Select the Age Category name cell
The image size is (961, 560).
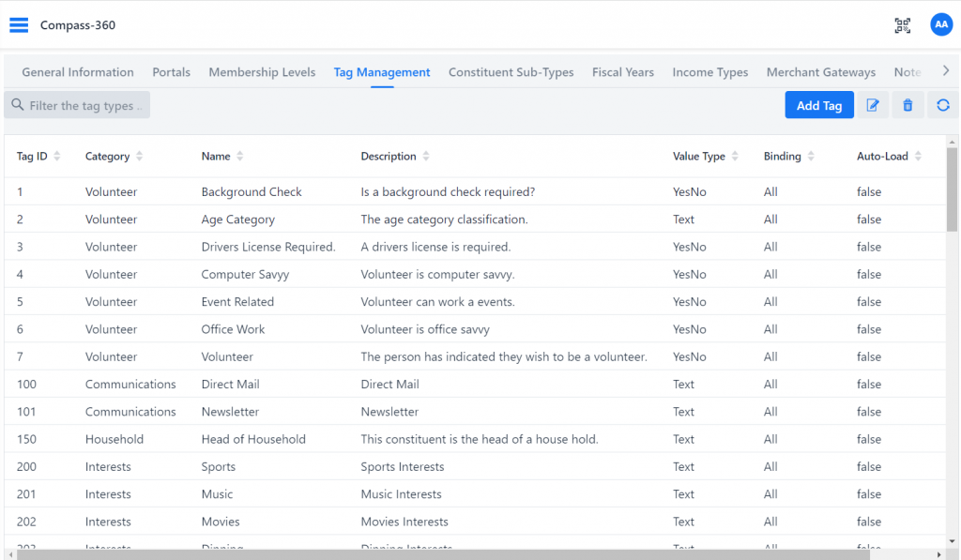pyautogui.click(x=237, y=219)
